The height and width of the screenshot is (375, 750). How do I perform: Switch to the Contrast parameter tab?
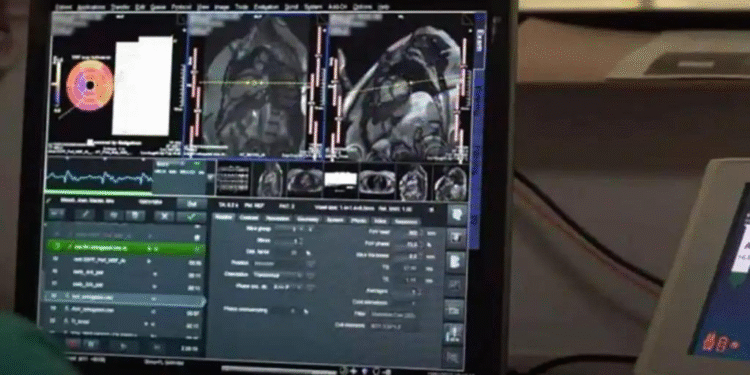[249, 218]
